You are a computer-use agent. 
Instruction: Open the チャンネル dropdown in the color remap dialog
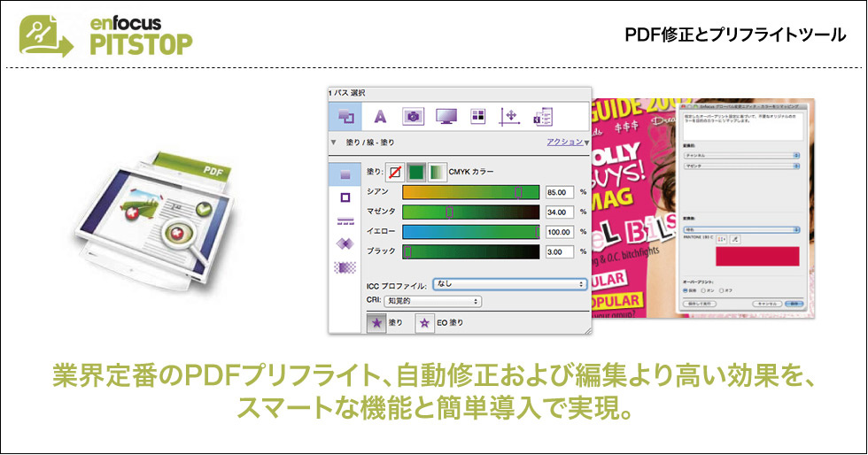(741, 156)
